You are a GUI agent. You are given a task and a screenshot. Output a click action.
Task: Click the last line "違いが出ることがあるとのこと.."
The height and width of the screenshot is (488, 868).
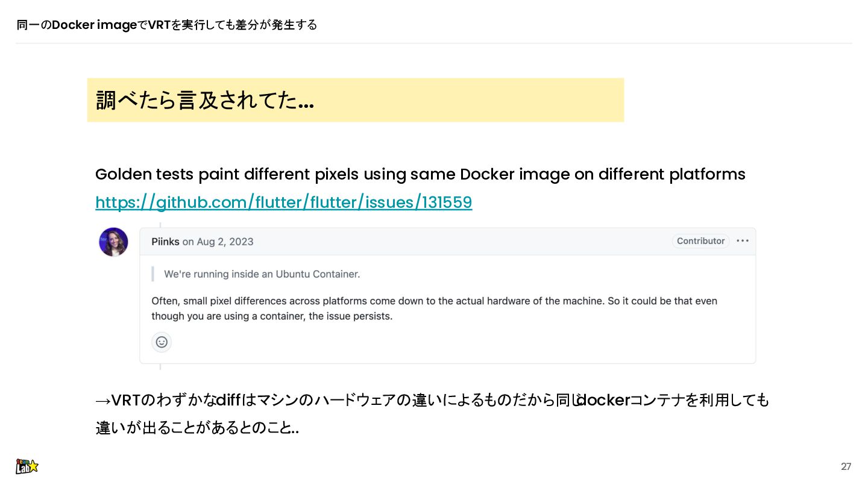pos(197,428)
